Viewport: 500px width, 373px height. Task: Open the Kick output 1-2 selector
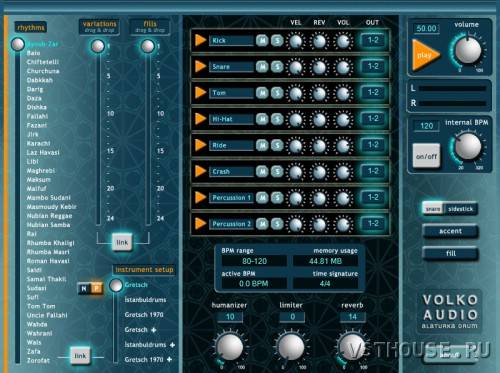click(373, 40)
